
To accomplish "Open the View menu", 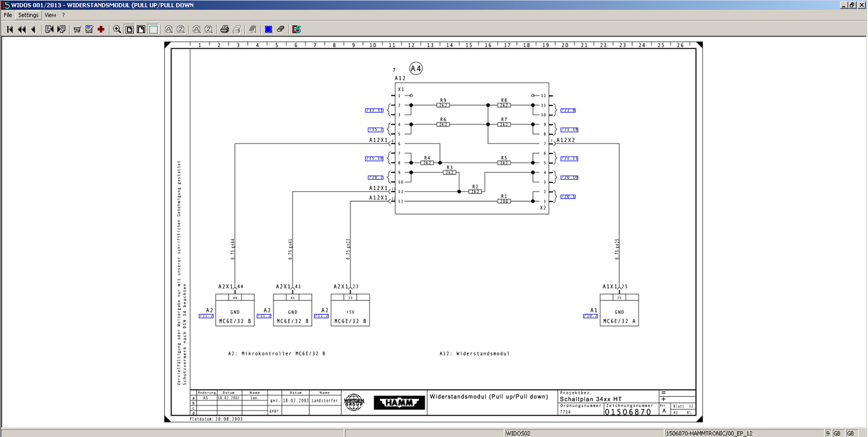I will click(50, 15).
